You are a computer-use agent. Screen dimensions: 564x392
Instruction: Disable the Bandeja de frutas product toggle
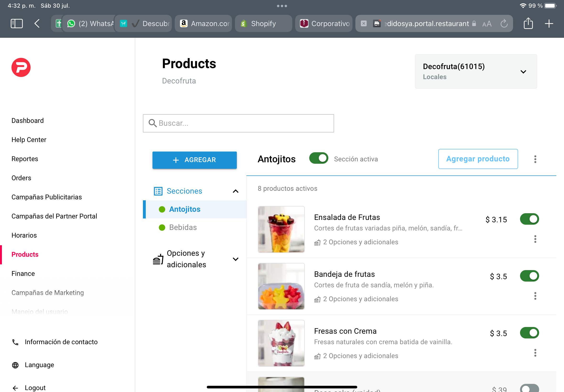tap(529, 276)
